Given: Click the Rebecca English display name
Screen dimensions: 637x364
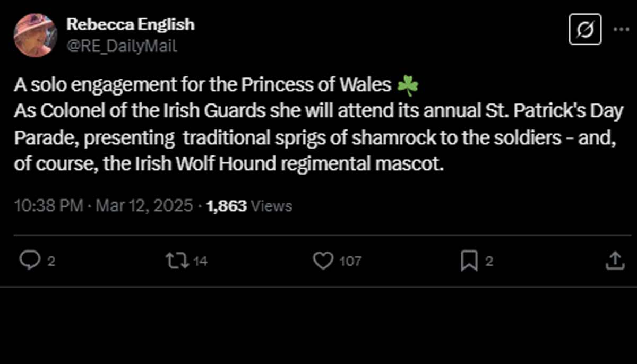Looking at the screenshot, I should click(131, 24).
